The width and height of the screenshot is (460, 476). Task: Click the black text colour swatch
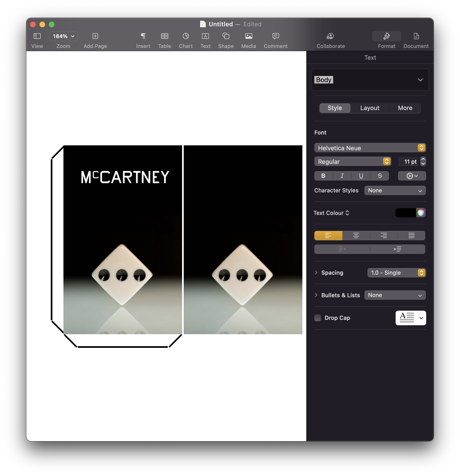pos(405,213)
